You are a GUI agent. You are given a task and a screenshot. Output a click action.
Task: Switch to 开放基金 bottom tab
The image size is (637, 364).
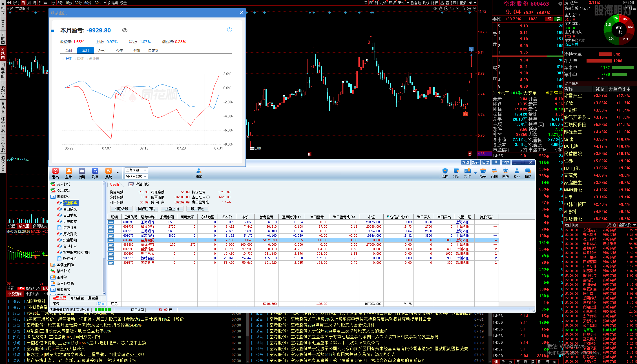click(x=77, y=298)
